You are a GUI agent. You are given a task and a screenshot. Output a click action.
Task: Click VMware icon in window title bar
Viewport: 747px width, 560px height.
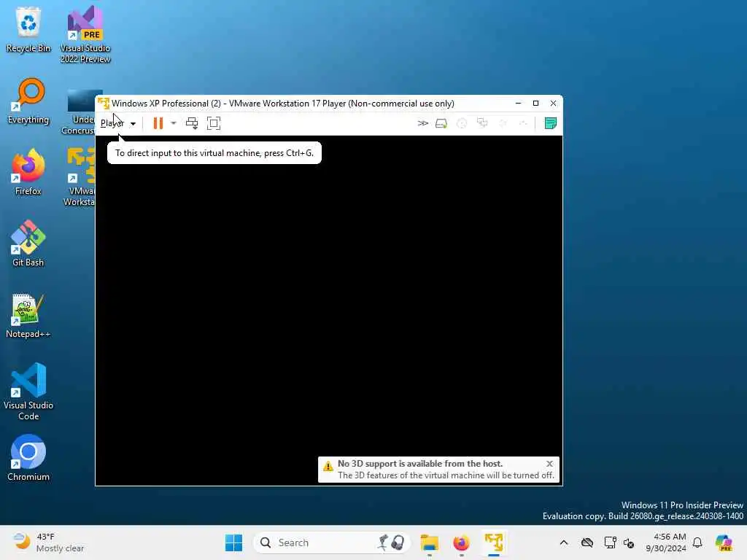104,104
